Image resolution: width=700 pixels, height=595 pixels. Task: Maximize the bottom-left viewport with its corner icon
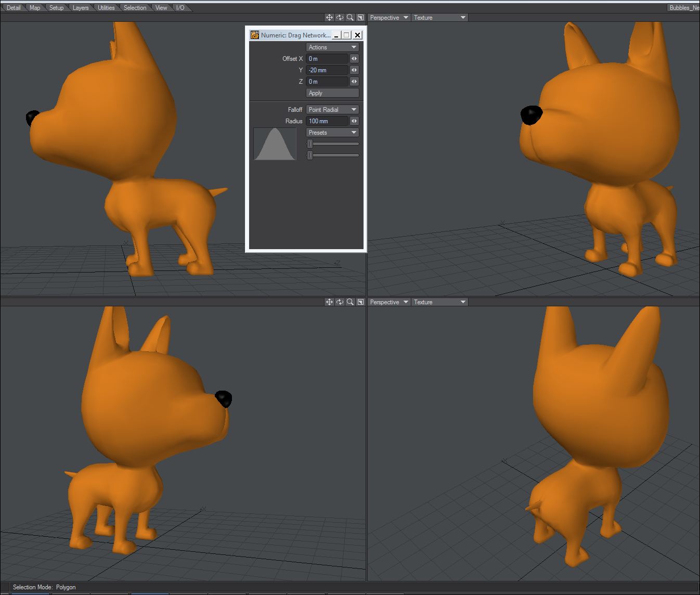coord(360,302)
